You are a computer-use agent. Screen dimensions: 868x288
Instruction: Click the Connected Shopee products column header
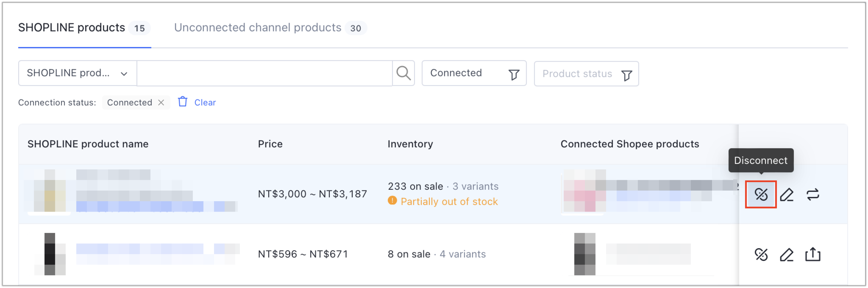click(630, 144)
